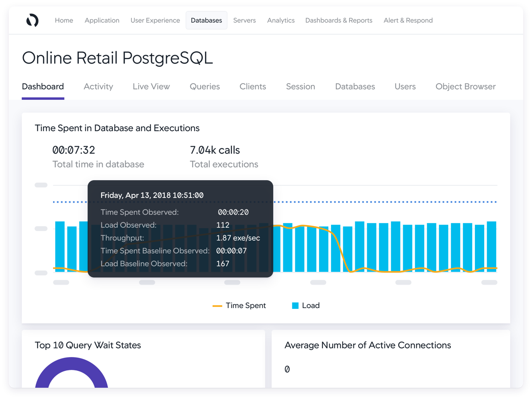This screenshot has width=532, height=399.
Task: Toggle Load series in legend
Action: tap(306, 306)
